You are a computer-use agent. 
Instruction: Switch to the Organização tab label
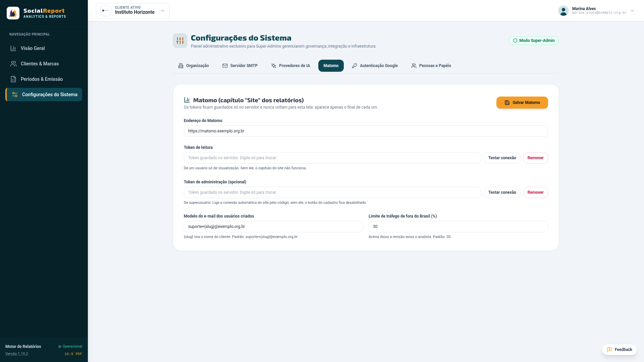197,66
